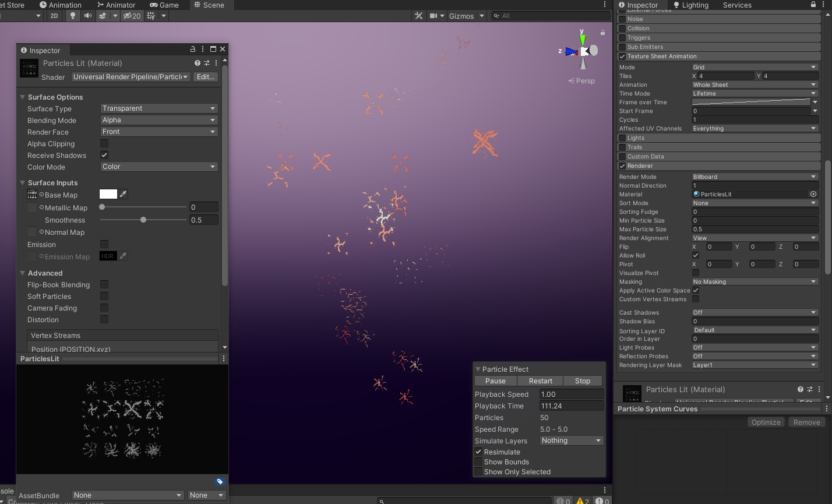The width and height of the screenshot is (832, 504).
Task: Uncheck Receive Shadows checkbox
Action: (104, 155)
